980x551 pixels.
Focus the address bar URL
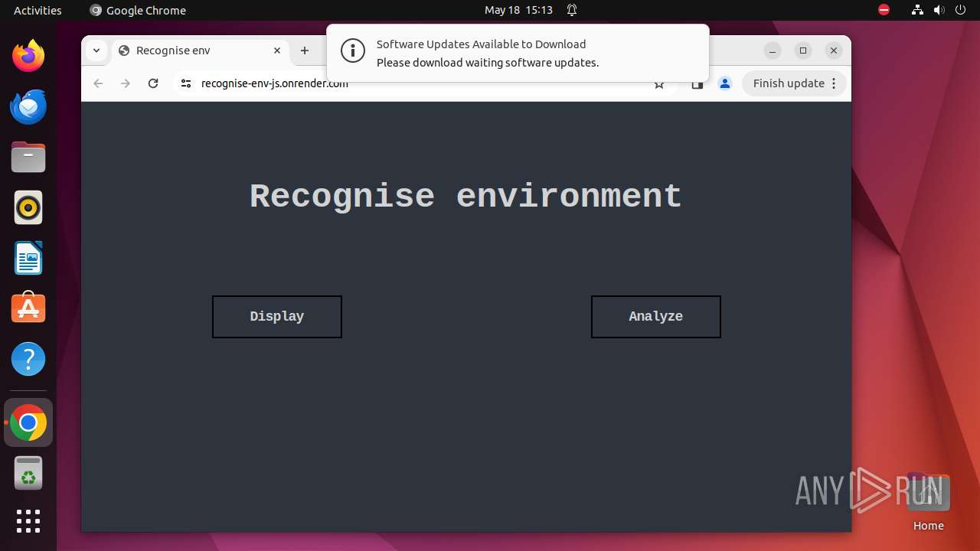click(x=274, y=83)
